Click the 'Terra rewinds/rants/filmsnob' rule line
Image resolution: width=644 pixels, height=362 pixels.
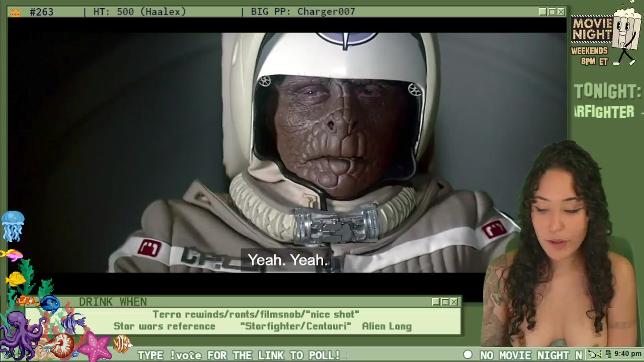coord(256,314)
